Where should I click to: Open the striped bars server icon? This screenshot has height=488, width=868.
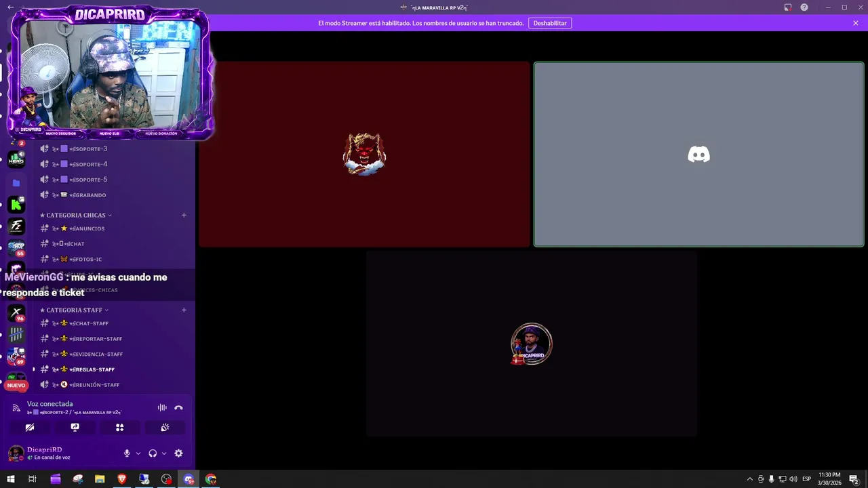(x=16, y=334)
